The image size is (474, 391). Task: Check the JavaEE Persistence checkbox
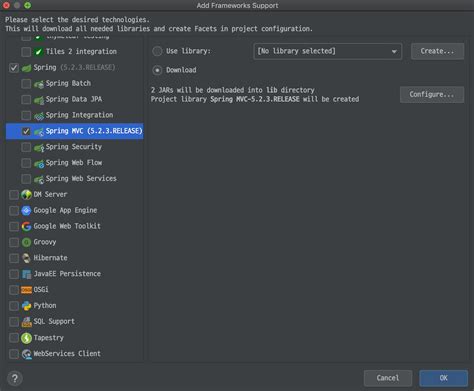pos(14,274)
